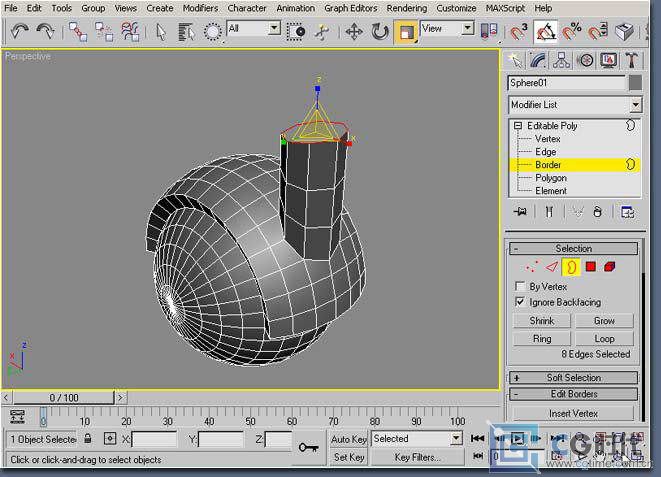
Task: Select Polygon sub-object in modifier stack
Action: tap(551, 178)
